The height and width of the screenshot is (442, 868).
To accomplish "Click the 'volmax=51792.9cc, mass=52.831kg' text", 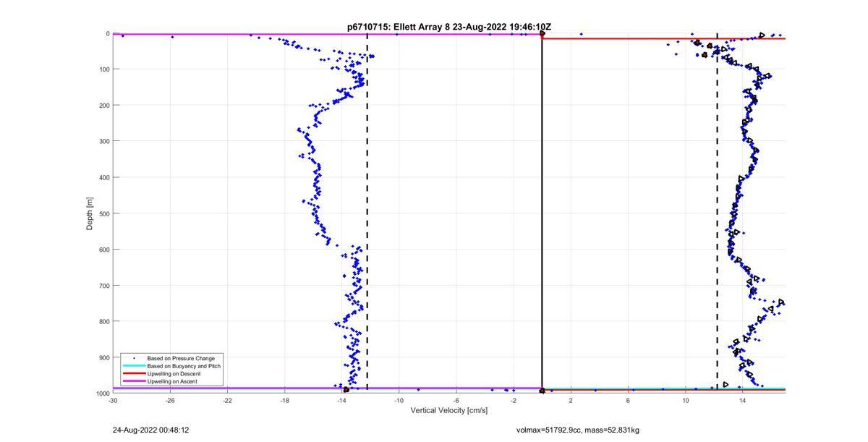I will 577,430.
